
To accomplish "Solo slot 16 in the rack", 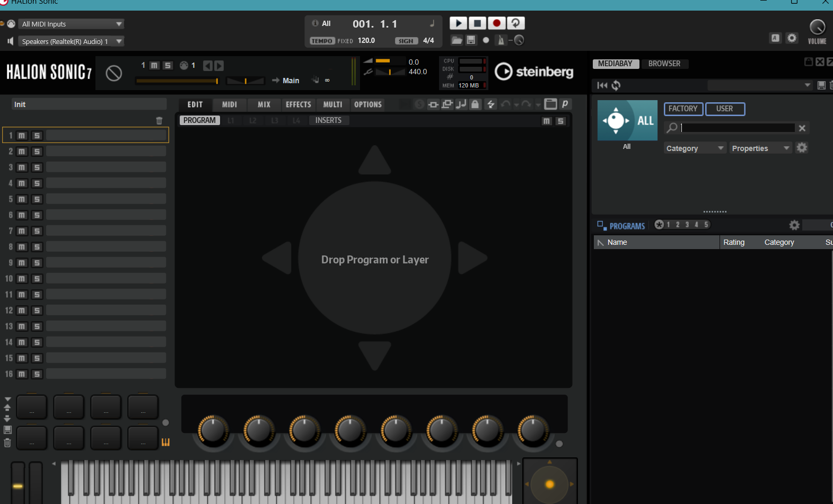I will [x=37, y=374].
